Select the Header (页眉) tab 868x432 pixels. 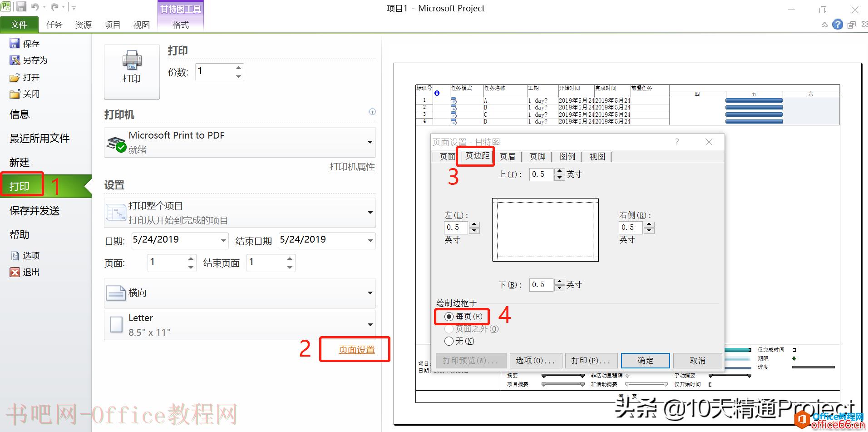pos(507,157)
